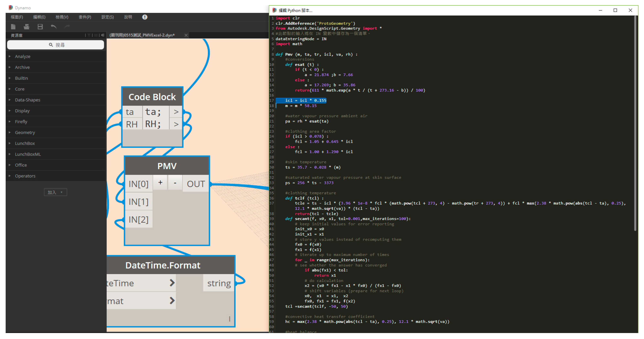Click code line 'pa = rh * esat(ta)'
The width and height of the screenshot is (644, 339).
(x=307, y=121)
